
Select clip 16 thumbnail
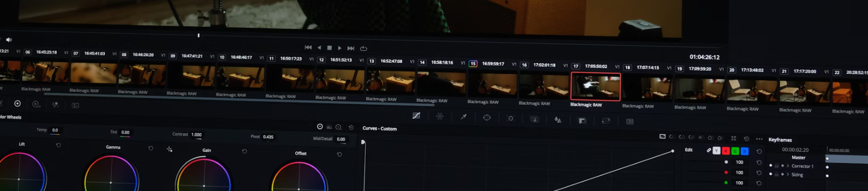pos(544,86)
